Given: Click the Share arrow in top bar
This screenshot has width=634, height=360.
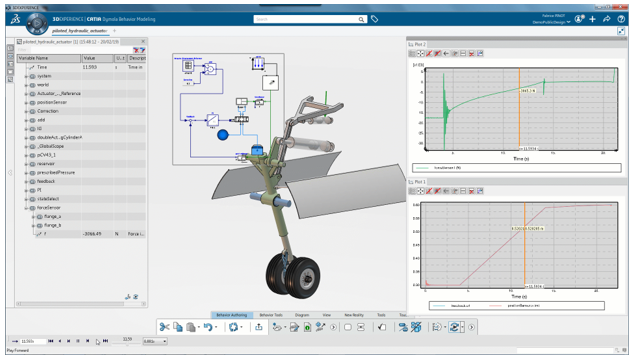Looking at the screenshot, I should point(607,19).
